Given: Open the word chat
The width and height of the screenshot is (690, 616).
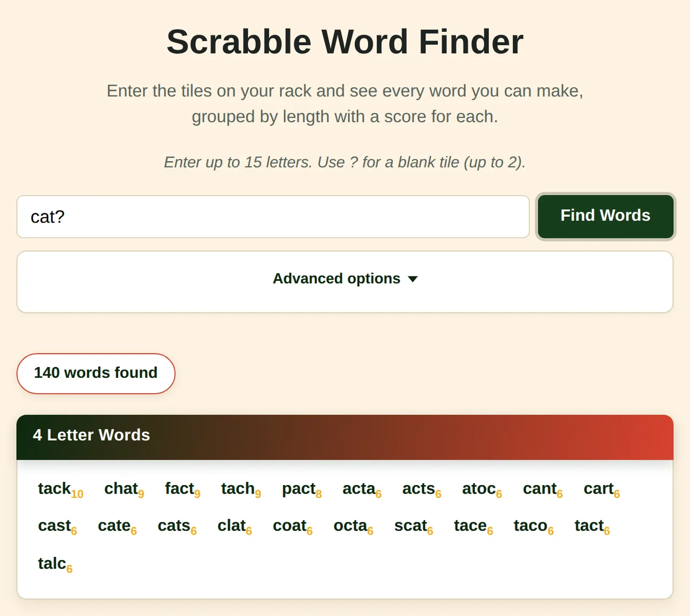Looking at the screenshot, I should coord(124,489).
